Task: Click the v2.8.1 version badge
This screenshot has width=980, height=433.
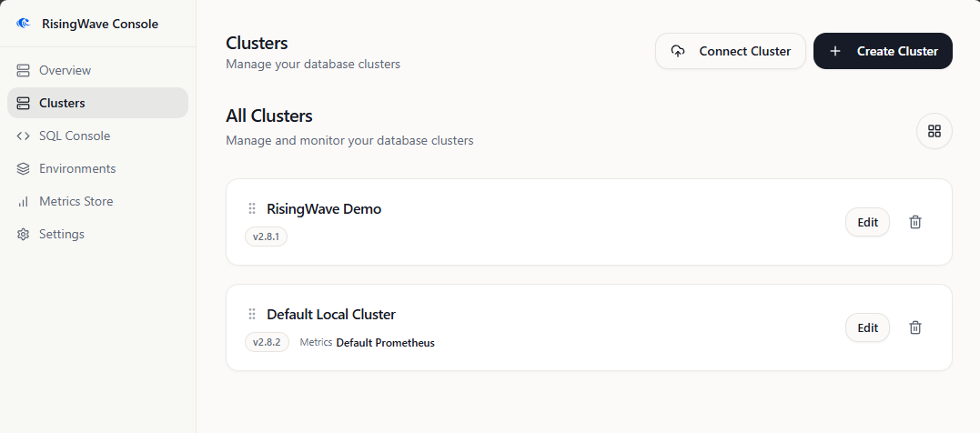Action: coord(267,237)
